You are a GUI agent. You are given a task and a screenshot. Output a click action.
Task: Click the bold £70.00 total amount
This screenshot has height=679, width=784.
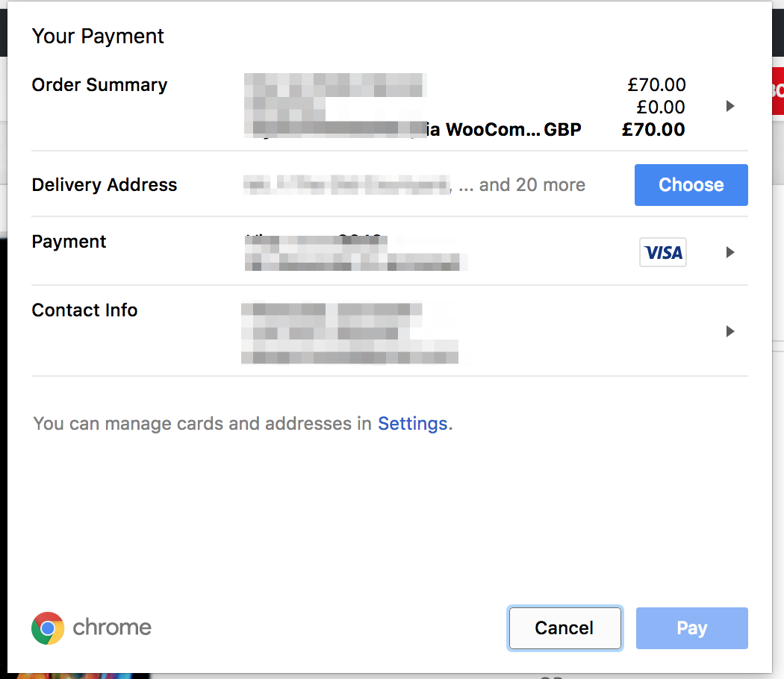(x=653, y=129)
